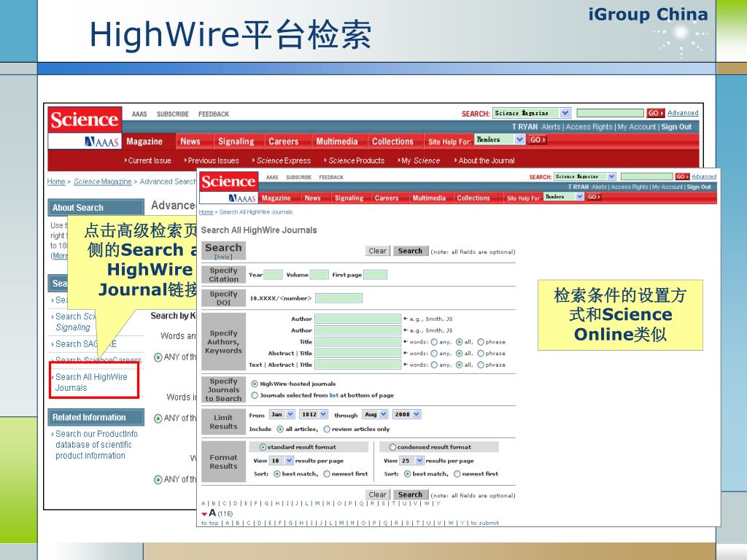Open the Multimedia tab in the front HighWire window
The height and width of the screenshot is (560, 747).
[429, 198]
